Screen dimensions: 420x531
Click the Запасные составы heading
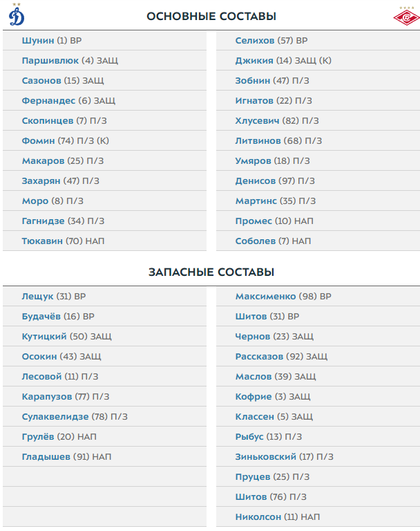[211, 272]
